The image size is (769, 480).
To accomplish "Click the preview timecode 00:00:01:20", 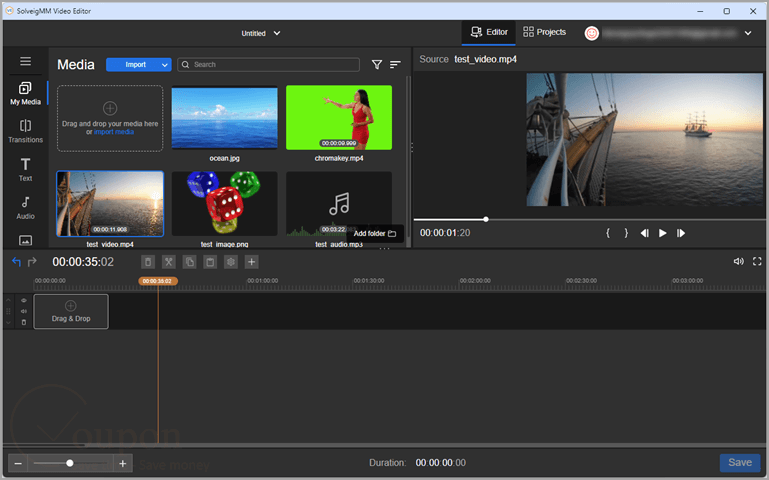I will click(445, 233).
